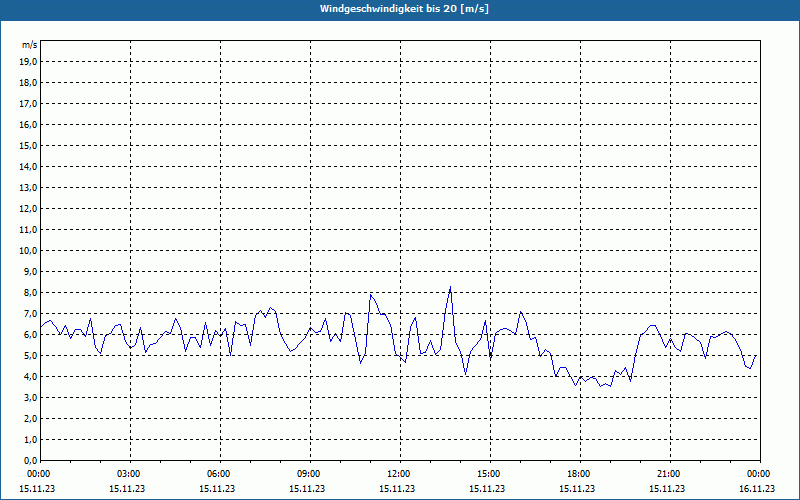The width and height of the screenshot is (800, 500).
Task: Click the chart title 'Windgeschwindigkeit bis 20 [m/s]'
Action: pos(404,9)
